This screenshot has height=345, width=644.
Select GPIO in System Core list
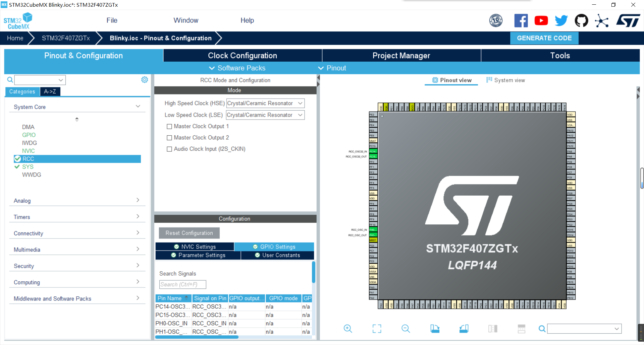pos(29,135)
